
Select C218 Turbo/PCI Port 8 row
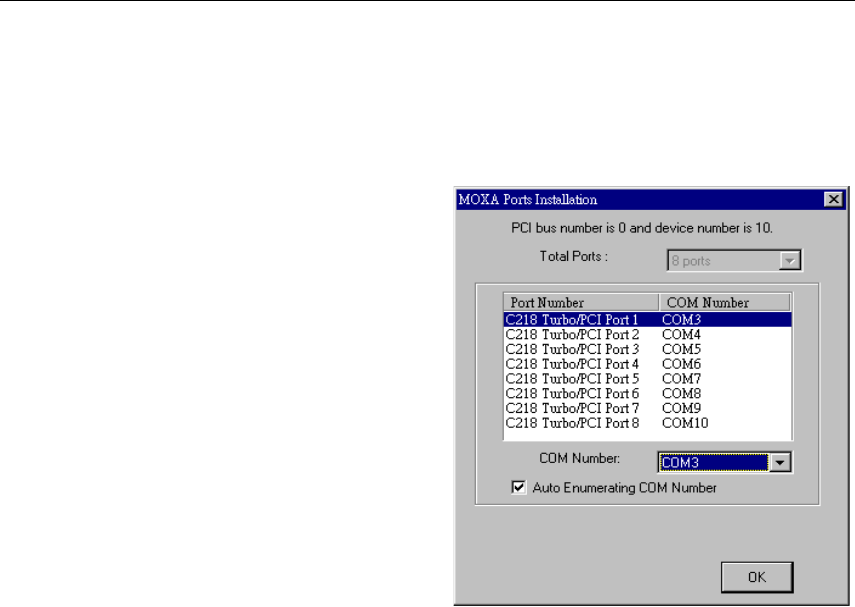click(x=647, y=423)
